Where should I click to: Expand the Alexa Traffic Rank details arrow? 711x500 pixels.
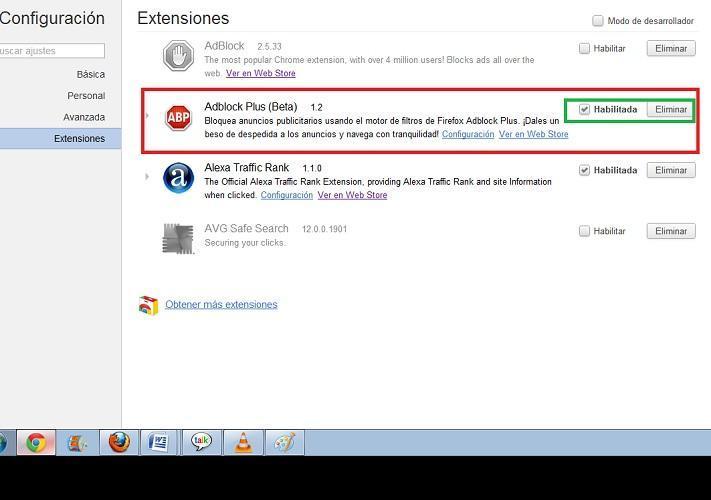[x=147, y=177]
